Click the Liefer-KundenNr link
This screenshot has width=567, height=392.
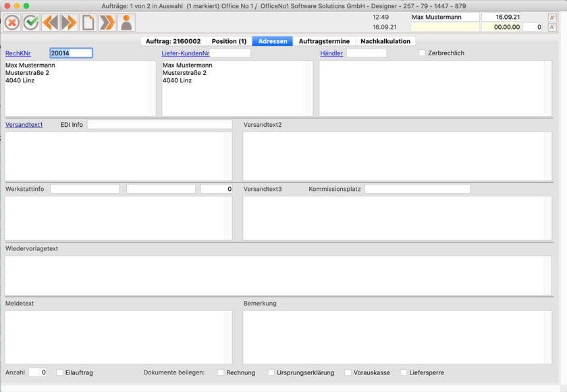click(x=186, y=53)
